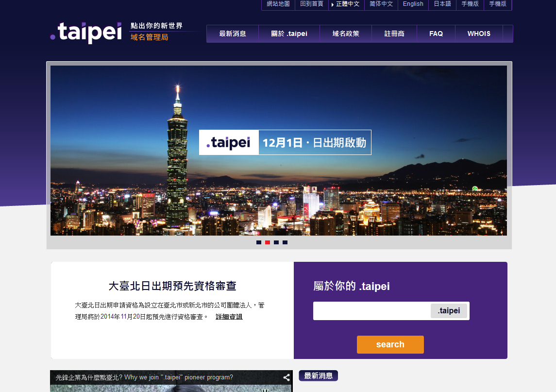The height and width of the screenshot is (392, 556).
Task: Click the red active slideshow dot
Action: (x=268, y=242)
